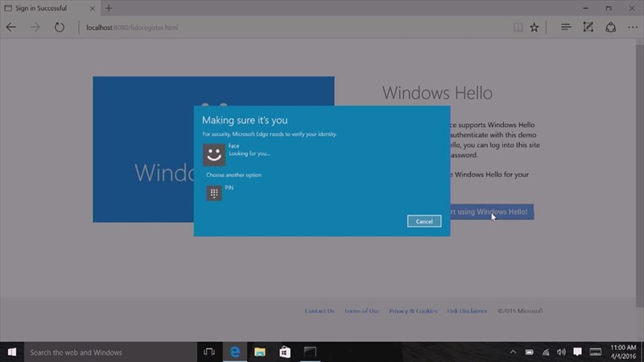Show hidden tray icons chevron
Screen dimensions: 644x362
[x=513, y=352]
